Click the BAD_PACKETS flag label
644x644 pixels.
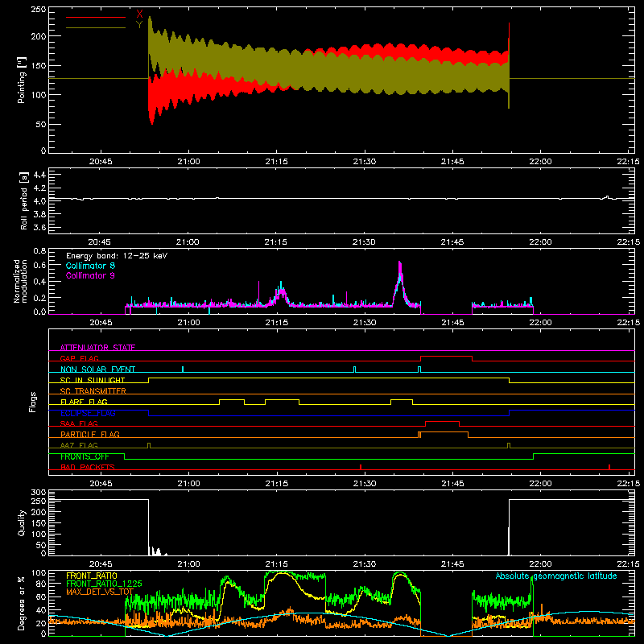pyautogui.click(x=88, y=468)
